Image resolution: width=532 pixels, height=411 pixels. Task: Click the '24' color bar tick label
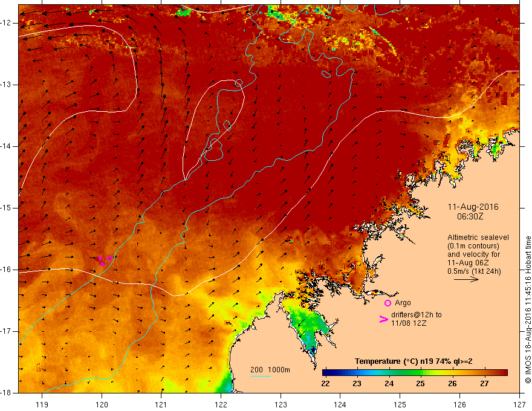pyautogui.click(x=389, y=384)
